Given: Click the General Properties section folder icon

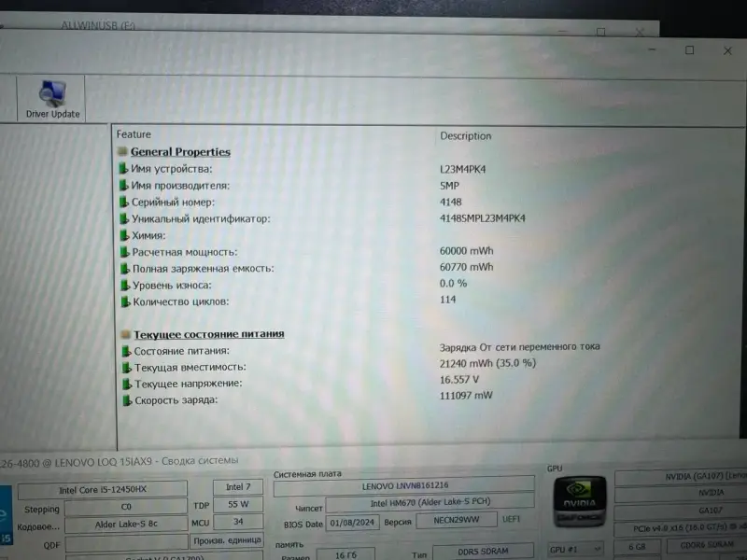Looking at the screenshot, I should tap(122, 151).
